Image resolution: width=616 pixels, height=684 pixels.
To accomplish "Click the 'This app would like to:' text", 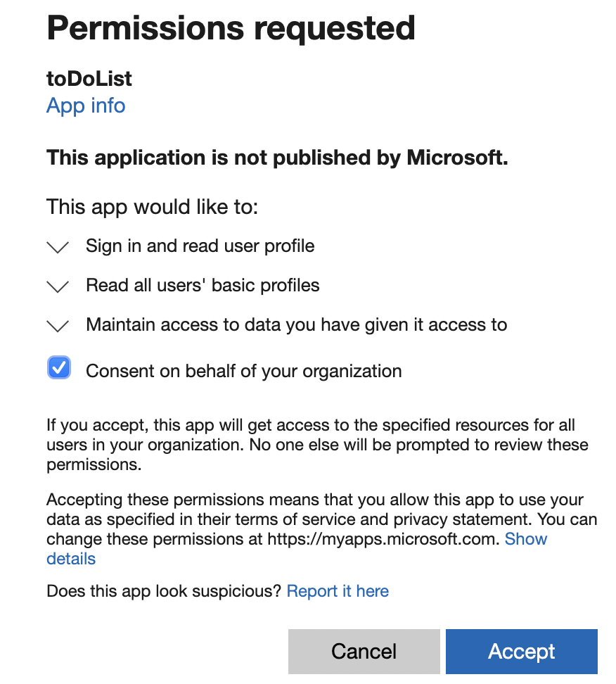I will tap(153, 207).
